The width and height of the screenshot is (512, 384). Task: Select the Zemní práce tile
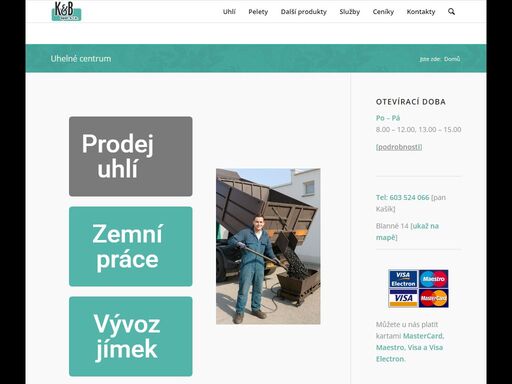tap(131, 246)
